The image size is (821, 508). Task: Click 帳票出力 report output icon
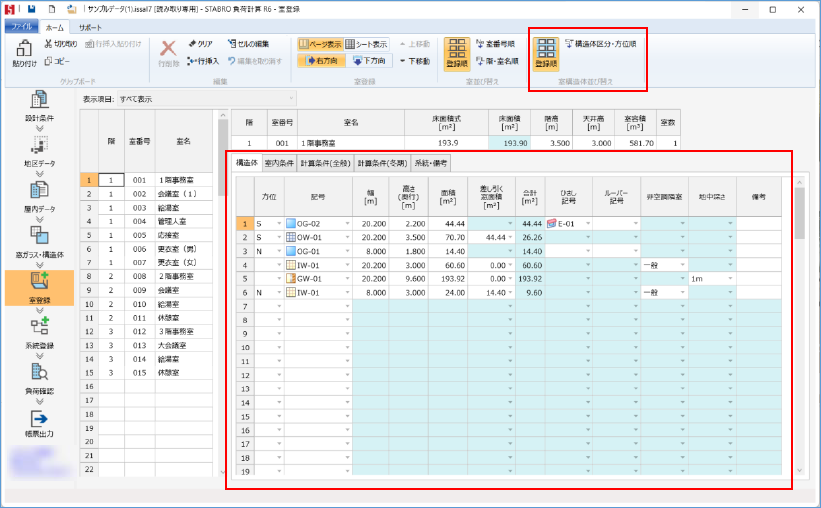pos(40,424)
